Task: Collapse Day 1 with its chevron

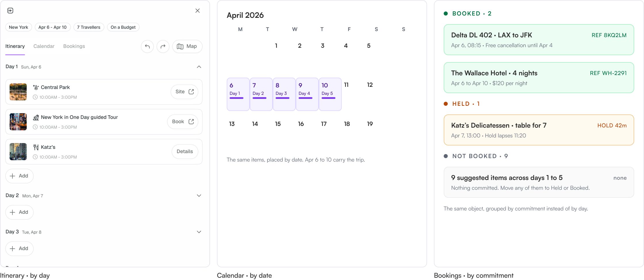Action: [x=199, y=67]
